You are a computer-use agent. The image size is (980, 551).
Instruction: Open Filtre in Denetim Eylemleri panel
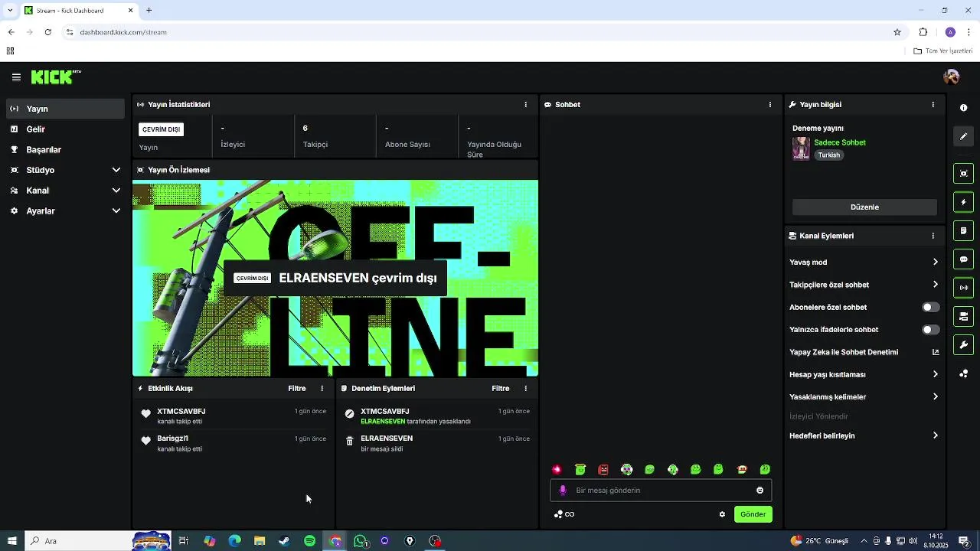(x=501, y=389)
